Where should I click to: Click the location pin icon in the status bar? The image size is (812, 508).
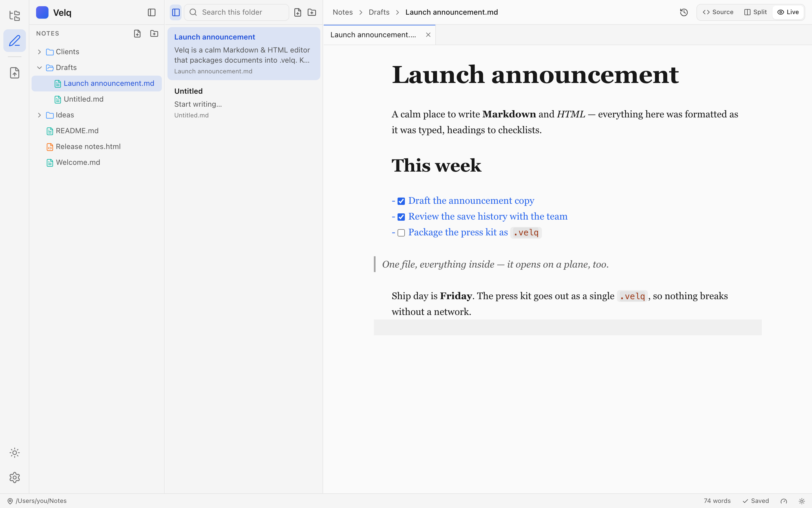(10, 501)
